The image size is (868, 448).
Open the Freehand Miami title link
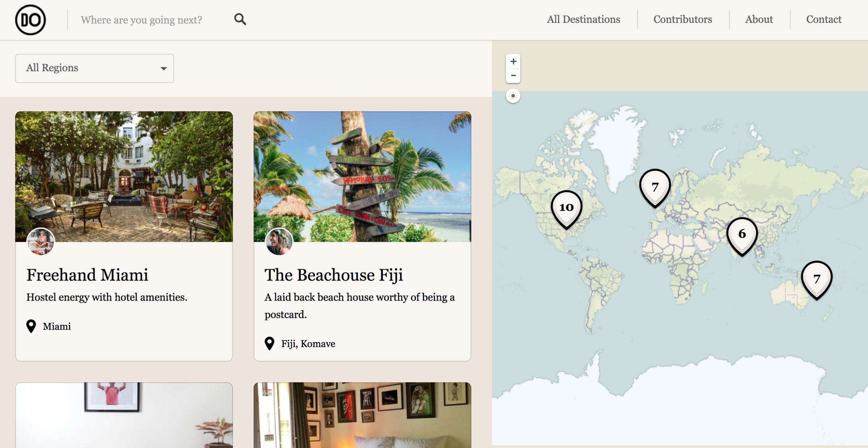pos(87,275)
